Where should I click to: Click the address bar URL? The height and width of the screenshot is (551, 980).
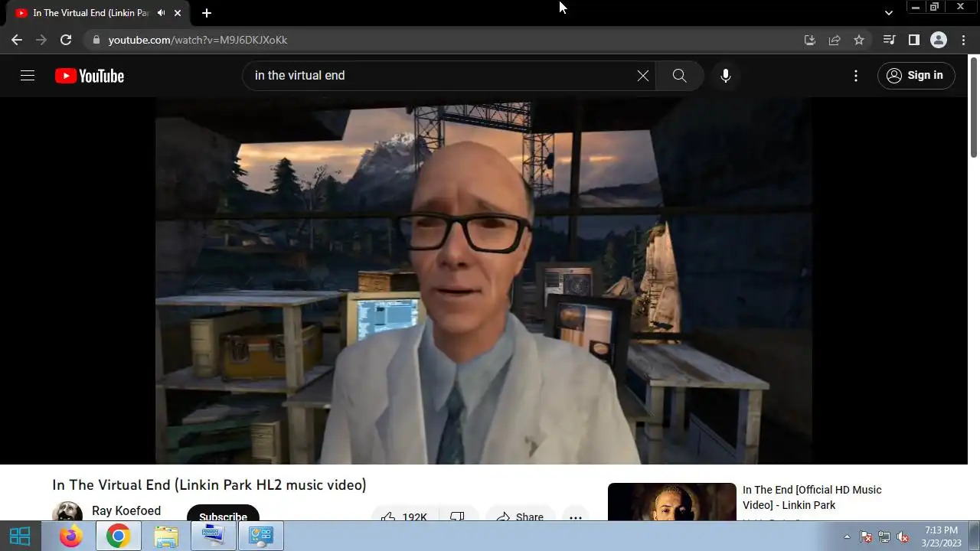point(198,40)
